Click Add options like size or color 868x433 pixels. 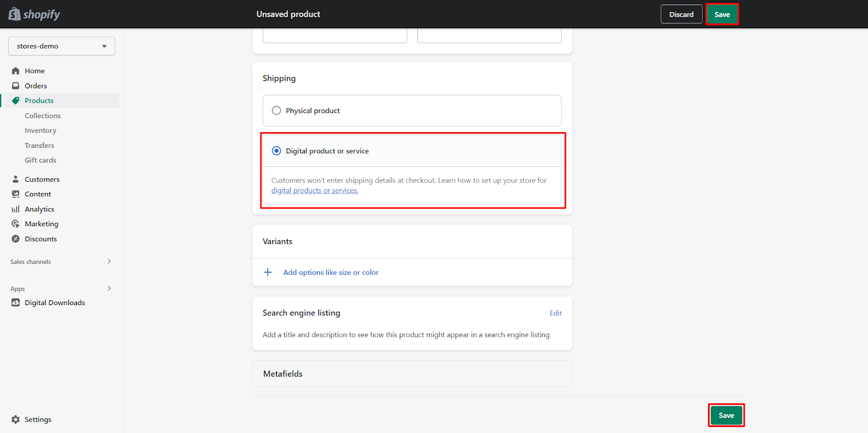point(330,273)
